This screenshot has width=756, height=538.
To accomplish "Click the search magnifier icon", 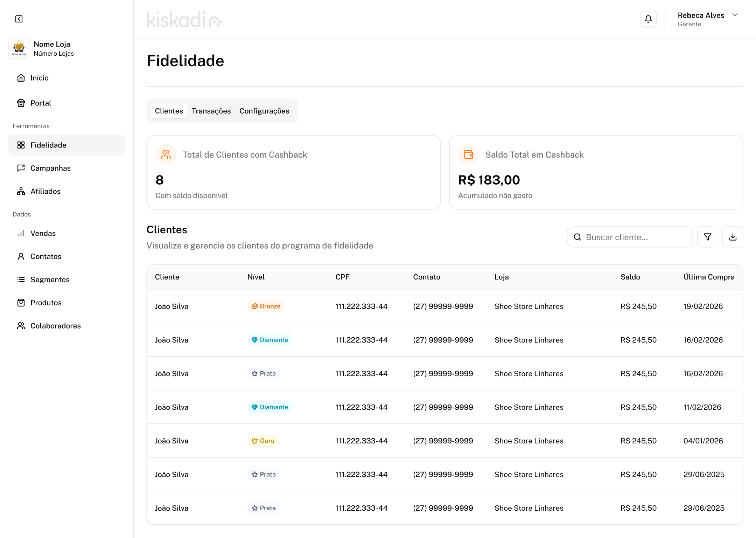I will point(577,237).
